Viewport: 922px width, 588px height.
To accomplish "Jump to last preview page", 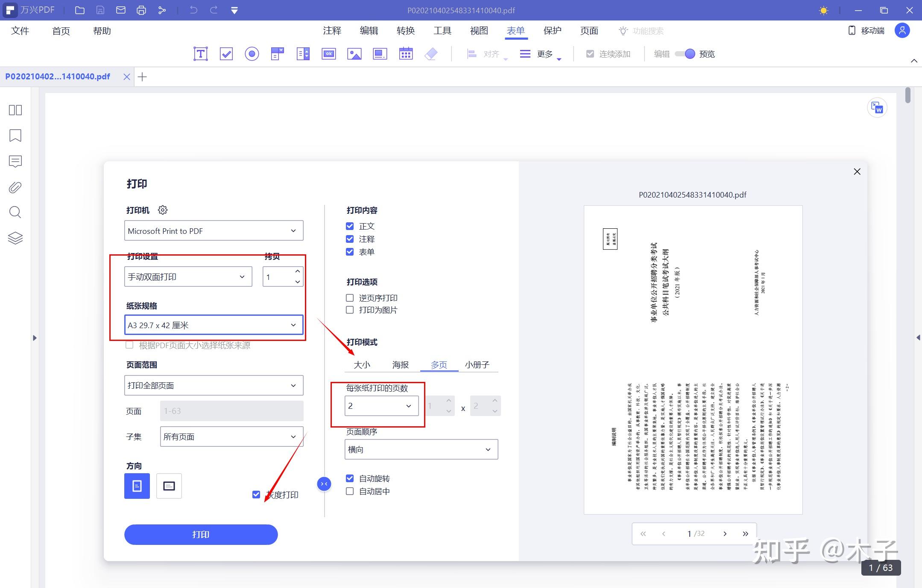I will point(745,534).
